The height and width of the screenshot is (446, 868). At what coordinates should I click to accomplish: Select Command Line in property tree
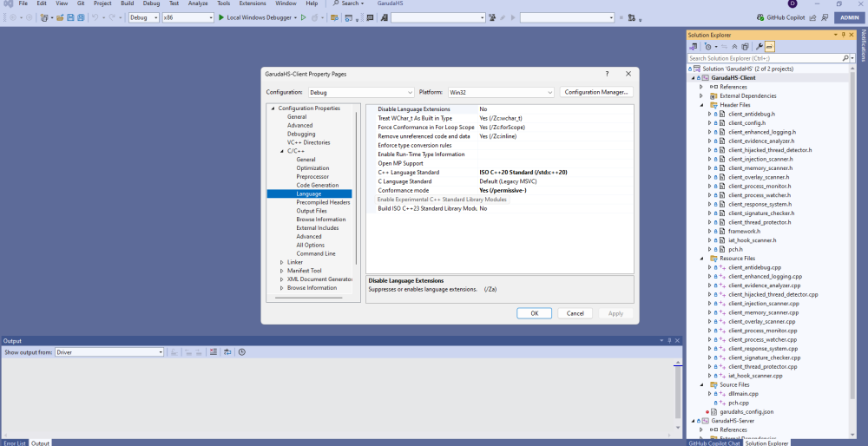coord(316,253)
